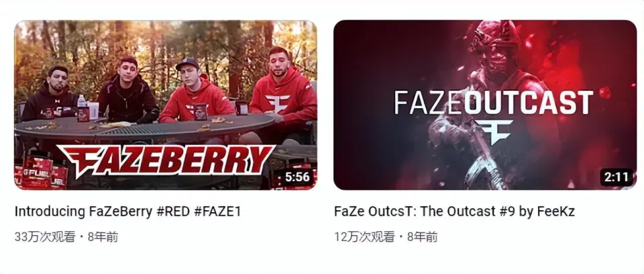Click the 12万次观看 view count

(x=365, y=237)
